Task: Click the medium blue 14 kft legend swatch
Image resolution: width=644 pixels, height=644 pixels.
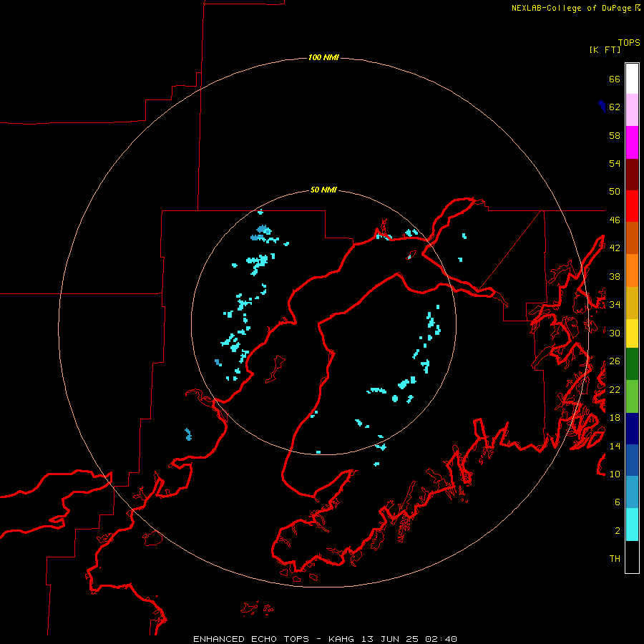Action: (x=632, y=460)
